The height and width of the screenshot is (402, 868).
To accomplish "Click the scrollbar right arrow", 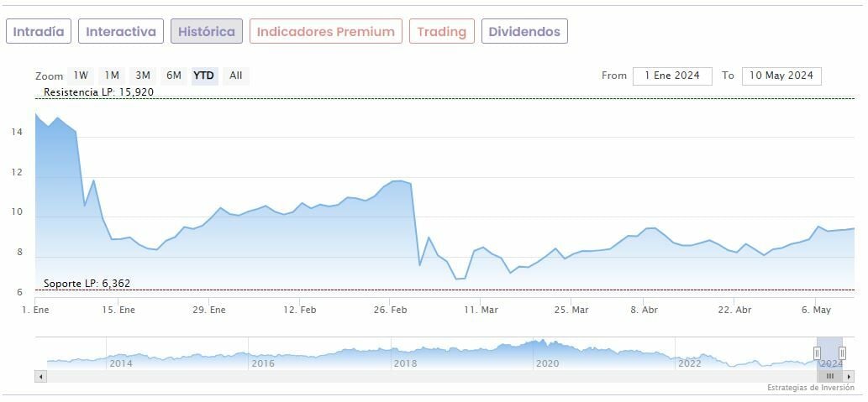I will [x=850, y=377].
